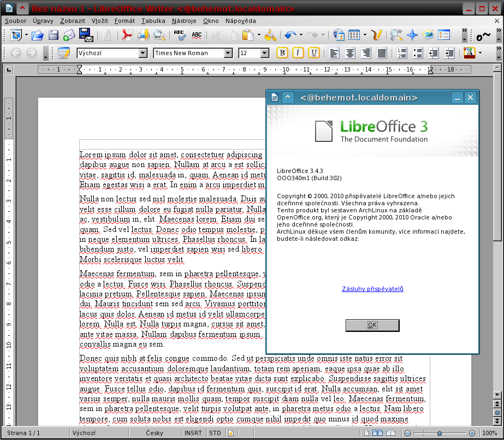Open the Soubor menu
Viewport: 504px width, 440px height.
15,21
